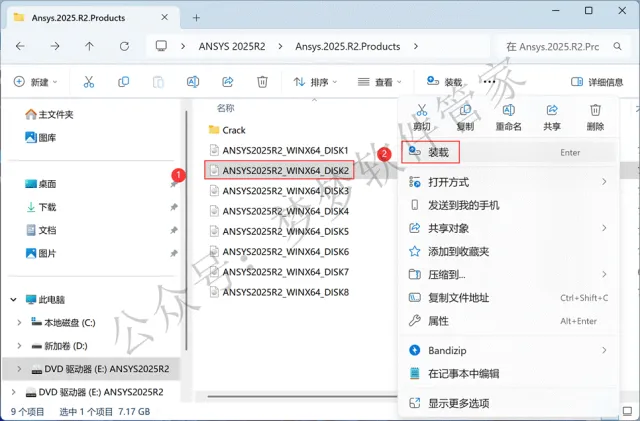Select 装载 in the context menu

tap(508, 152)
